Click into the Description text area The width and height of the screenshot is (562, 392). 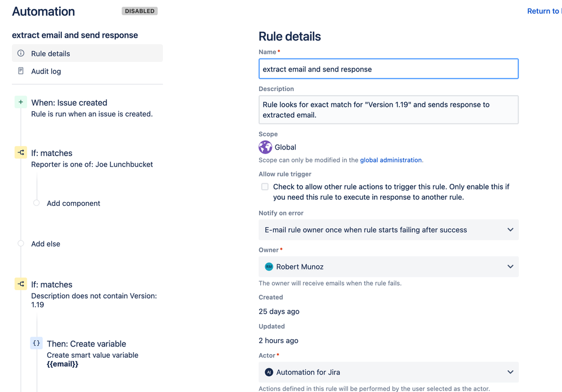389,110
